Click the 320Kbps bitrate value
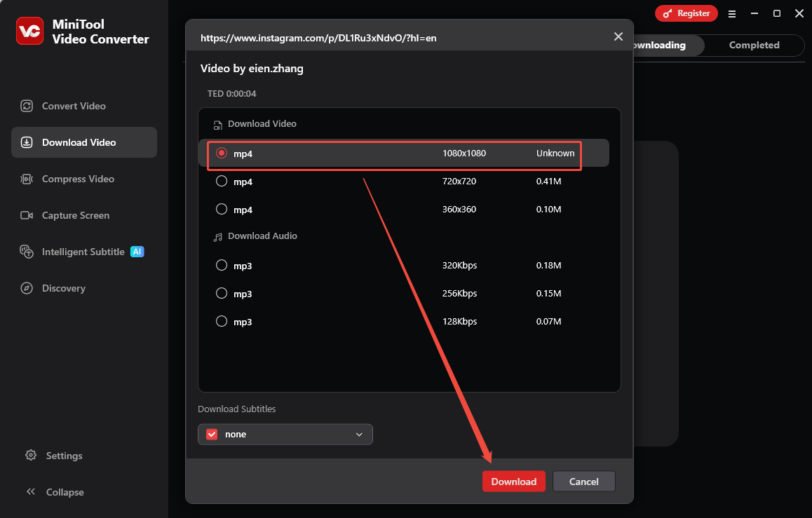 click(460, 266)
